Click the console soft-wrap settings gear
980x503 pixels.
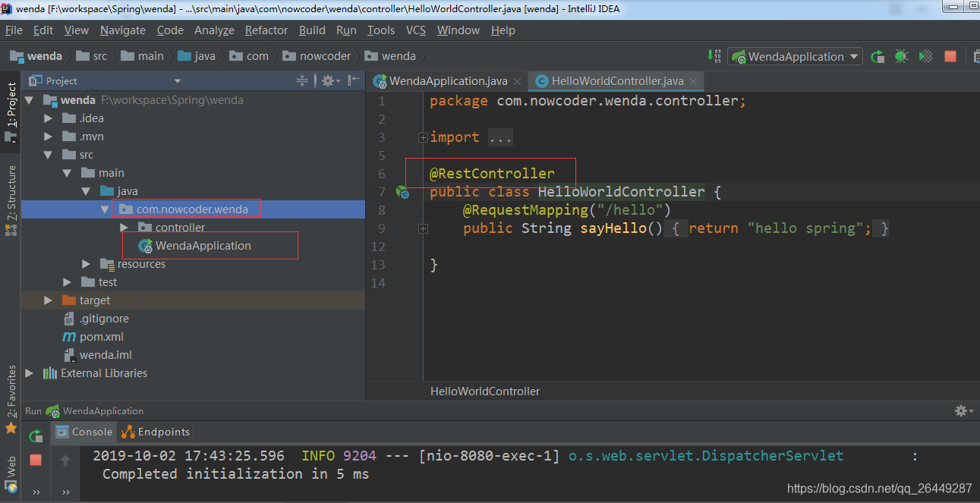(960, 410)
